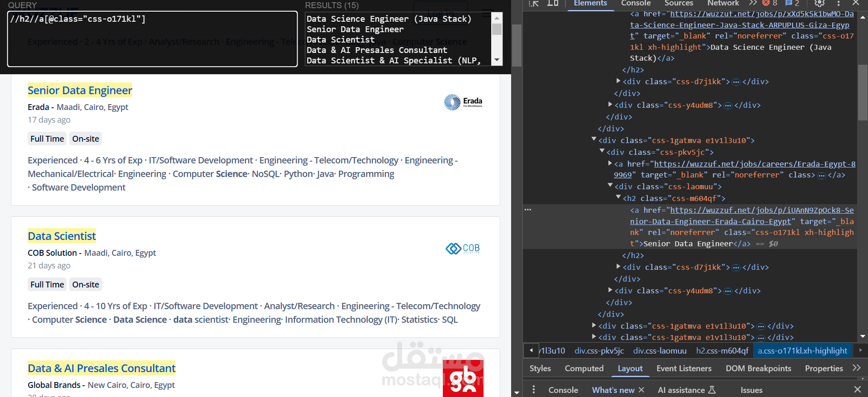Select the h2.css-m604qf breadcrumb
The image size is (868, 397).
722,351
